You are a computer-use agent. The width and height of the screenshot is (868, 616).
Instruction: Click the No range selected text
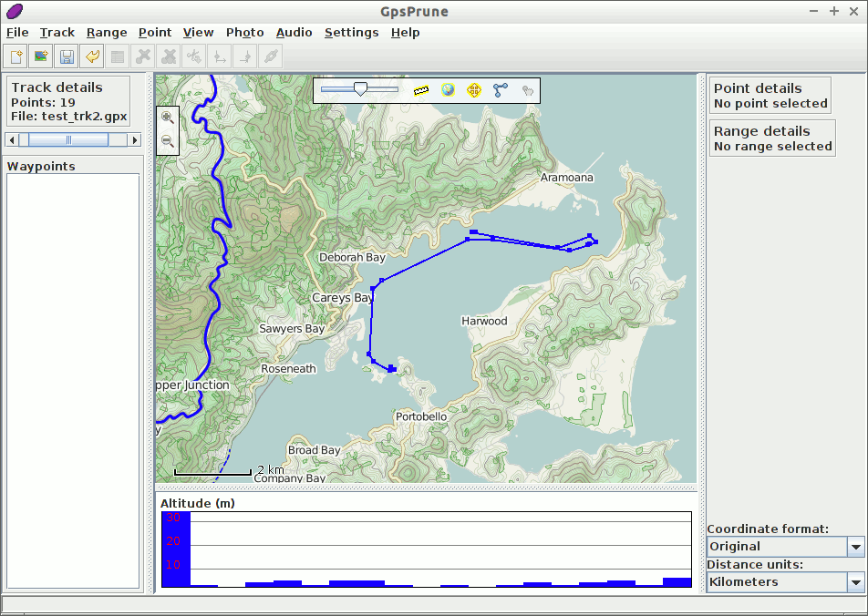pos(773,147)
